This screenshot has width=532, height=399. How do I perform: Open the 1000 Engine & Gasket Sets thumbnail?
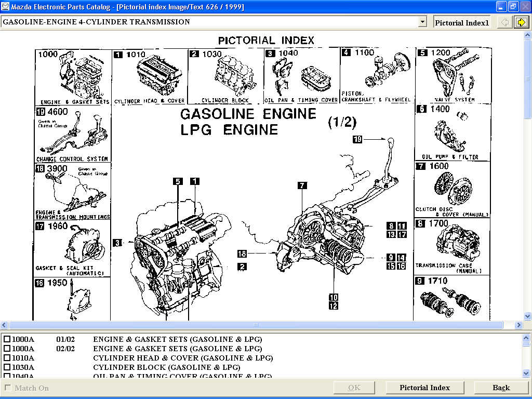(x=73, y=78)
